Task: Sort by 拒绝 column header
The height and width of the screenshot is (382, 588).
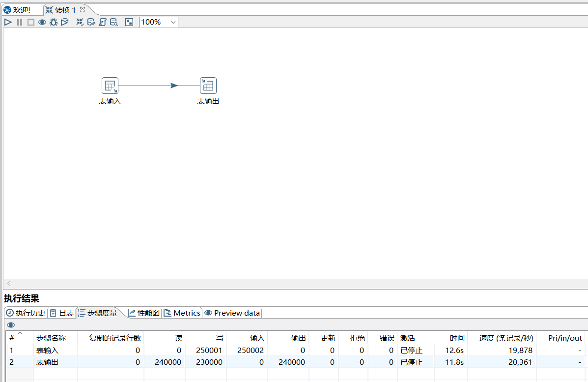Action: [x=353, y=338]
